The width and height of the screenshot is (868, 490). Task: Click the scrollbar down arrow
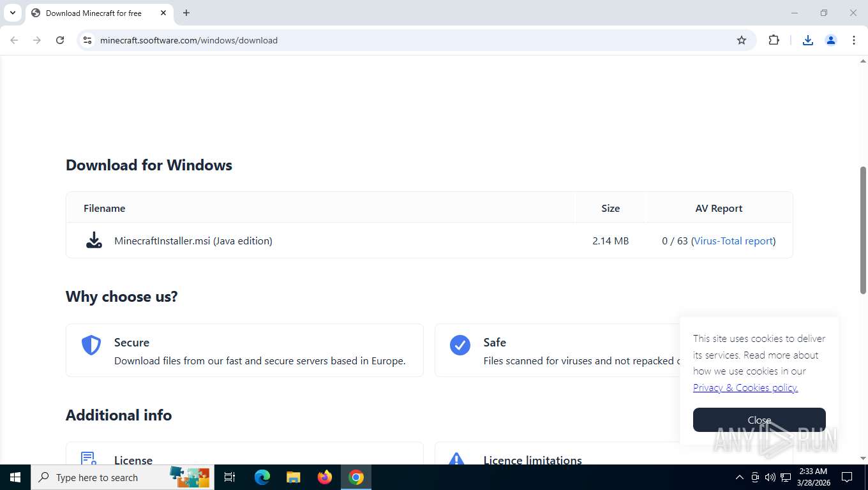pos(863,459)
